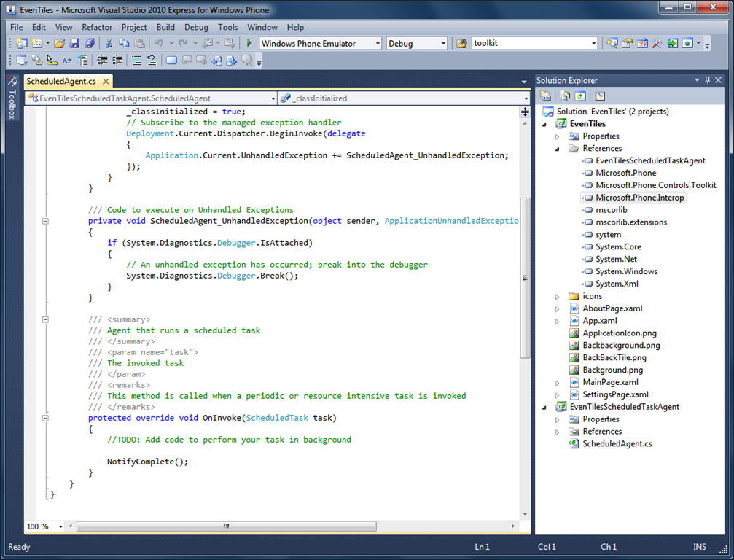Click the Find in Files icon
734x560 pixels.
(461, 44)
